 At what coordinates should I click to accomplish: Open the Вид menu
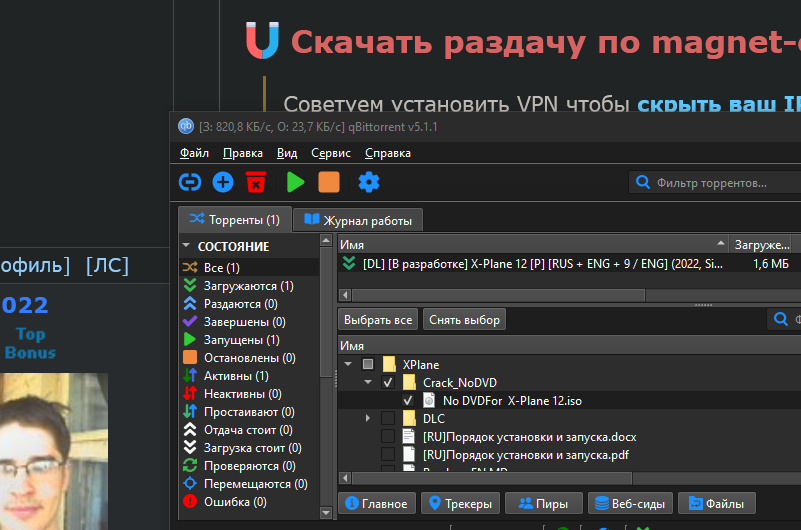pos(287,153)
